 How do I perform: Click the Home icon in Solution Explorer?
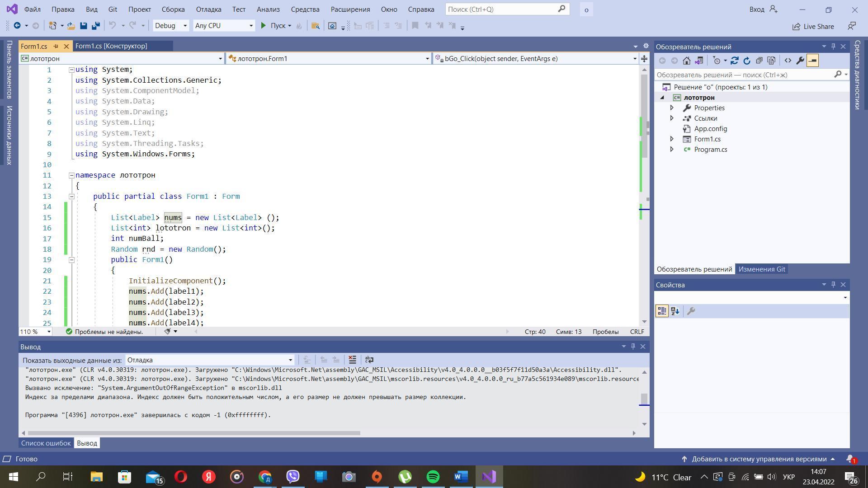(686, 61)
